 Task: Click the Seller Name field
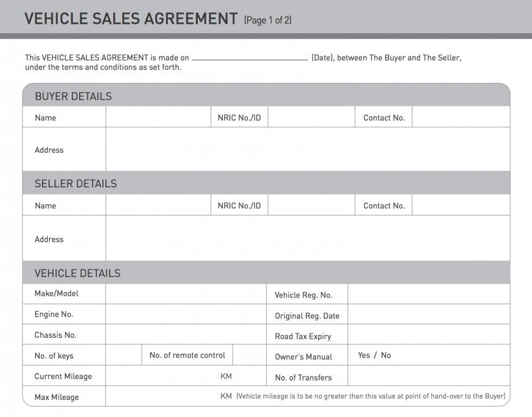(158, 205)
